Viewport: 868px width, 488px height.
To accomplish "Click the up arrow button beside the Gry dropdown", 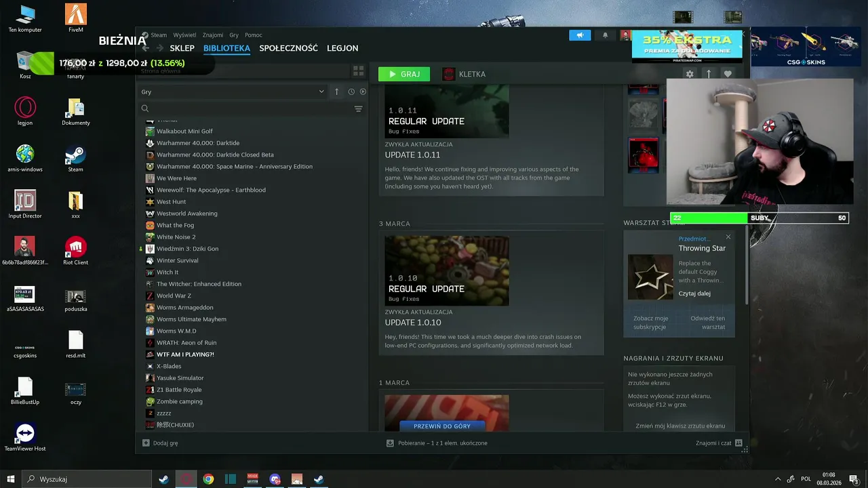I will coord(336,91).
